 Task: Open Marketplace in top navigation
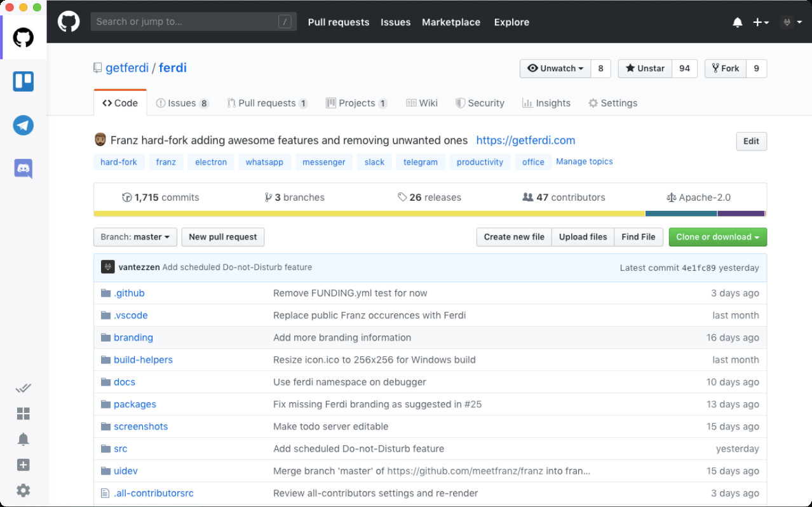[x=451, y=22]
